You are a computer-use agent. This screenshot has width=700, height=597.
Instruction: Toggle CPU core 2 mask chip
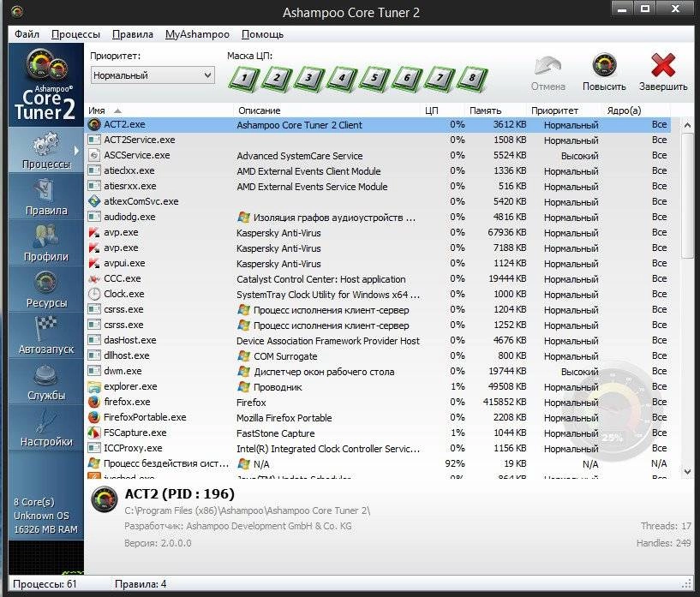277,79
